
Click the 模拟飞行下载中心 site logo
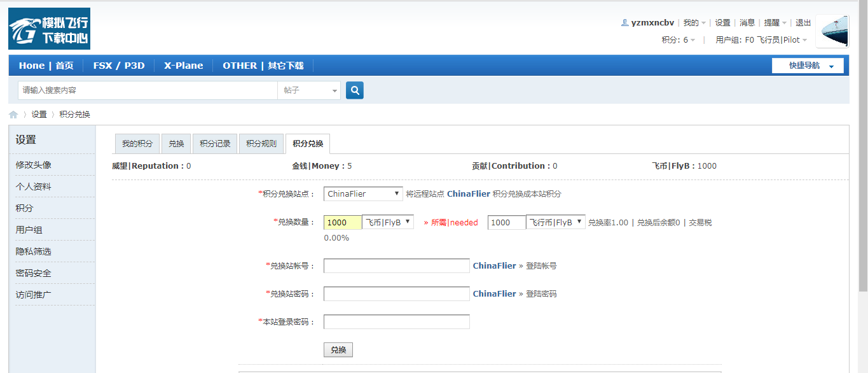click(x=48, y=28)
